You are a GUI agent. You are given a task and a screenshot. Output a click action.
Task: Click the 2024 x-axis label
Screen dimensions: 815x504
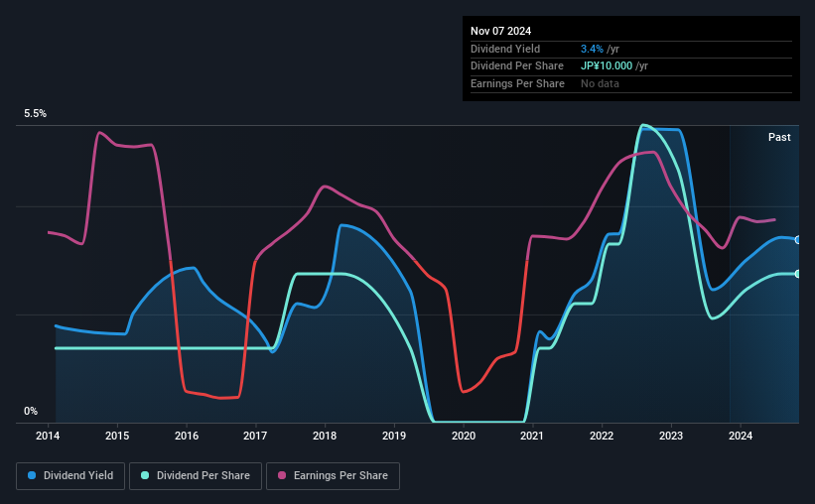coord(741,436)
